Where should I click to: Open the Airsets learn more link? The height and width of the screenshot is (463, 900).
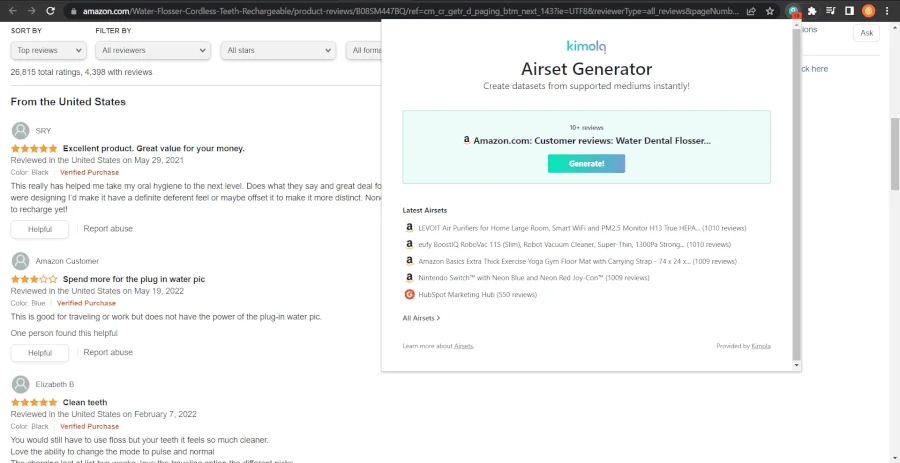click(x=463, y=346)
